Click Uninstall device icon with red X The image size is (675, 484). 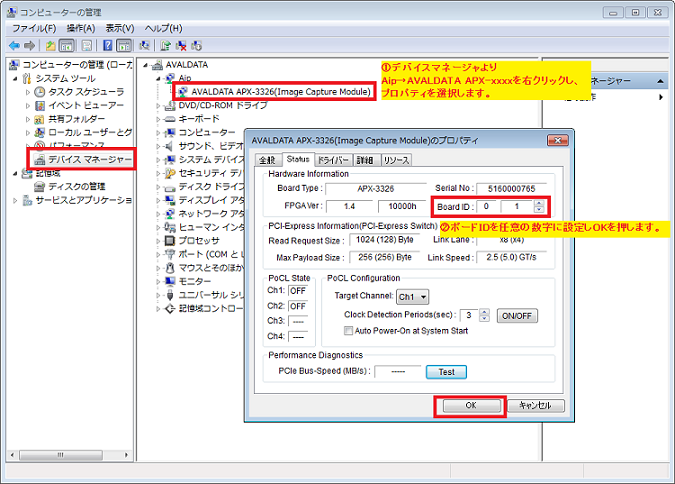181,46
